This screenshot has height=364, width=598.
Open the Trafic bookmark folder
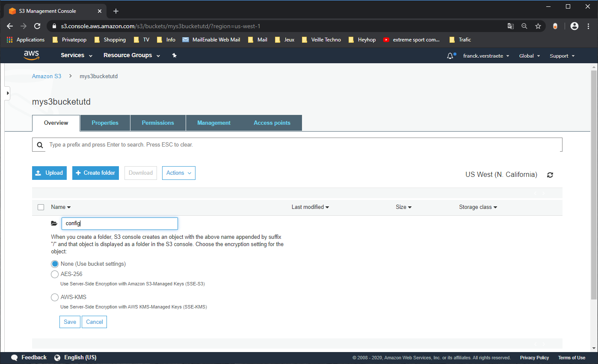pos(460,40)
